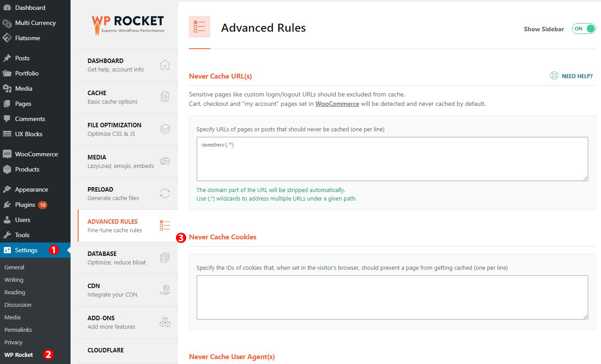This screenshot has width=601, height=364.
Task: Expand the Never Cache Cookies section
Action: tap(223, 237)
